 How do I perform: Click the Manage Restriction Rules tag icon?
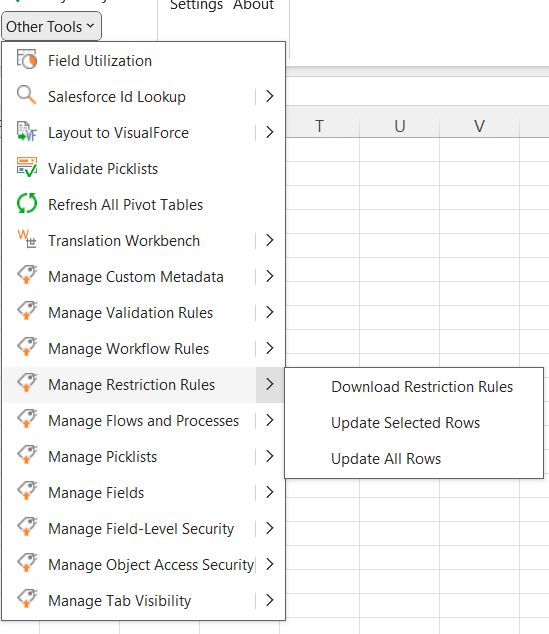click(27, 384)
